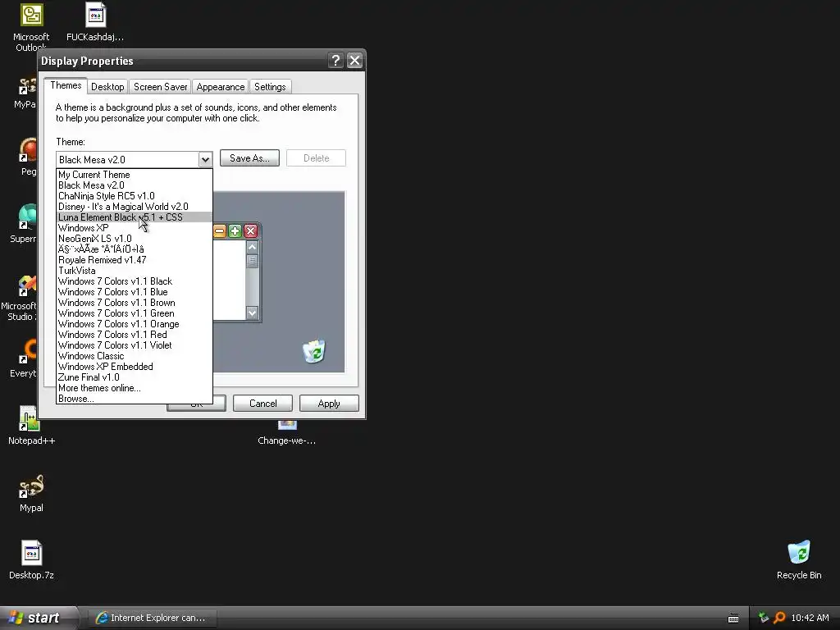Select Windows 7 Colors v1.1 Black
Image resolution: width=840 pixels, height=630 pixels.
point(135,281)
